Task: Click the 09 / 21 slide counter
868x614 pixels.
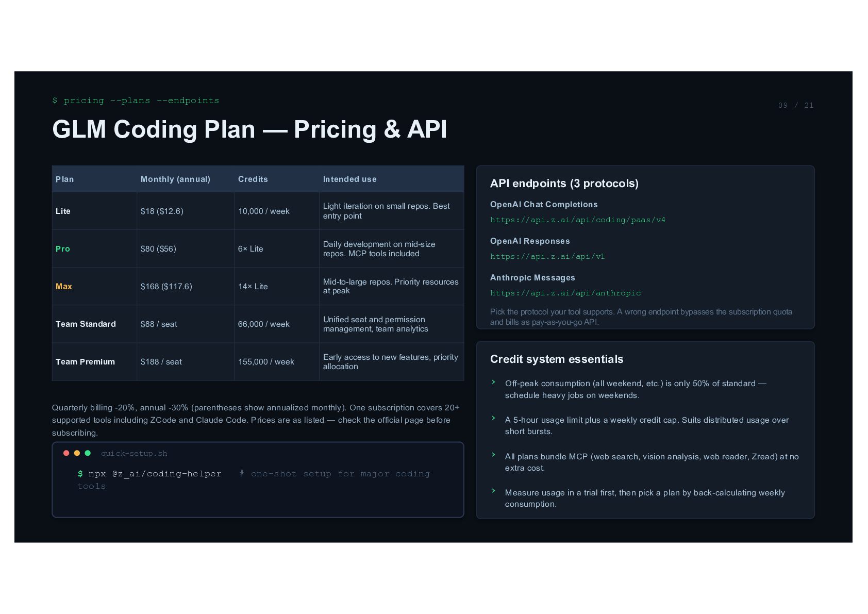Action: 796,105
